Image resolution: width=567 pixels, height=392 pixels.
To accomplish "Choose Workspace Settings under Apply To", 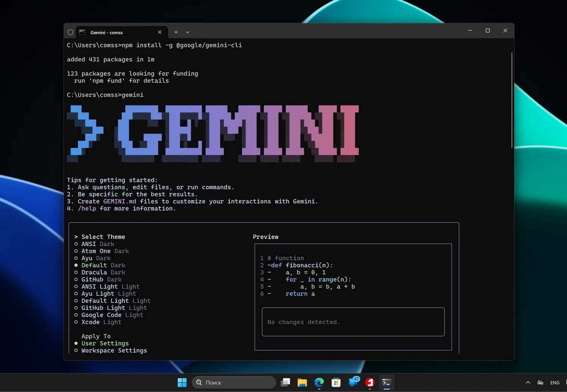I will pyautogui.click(x=110, y=351).
